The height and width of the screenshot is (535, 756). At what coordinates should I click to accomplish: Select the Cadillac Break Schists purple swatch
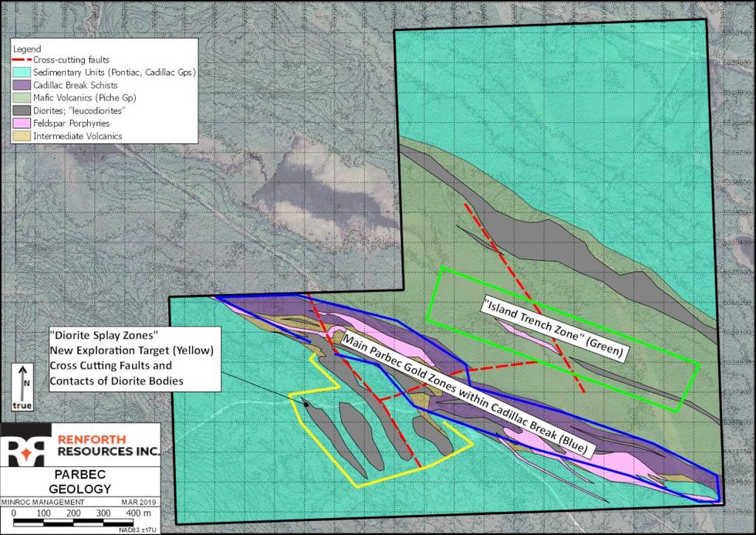tap(22, 84)
